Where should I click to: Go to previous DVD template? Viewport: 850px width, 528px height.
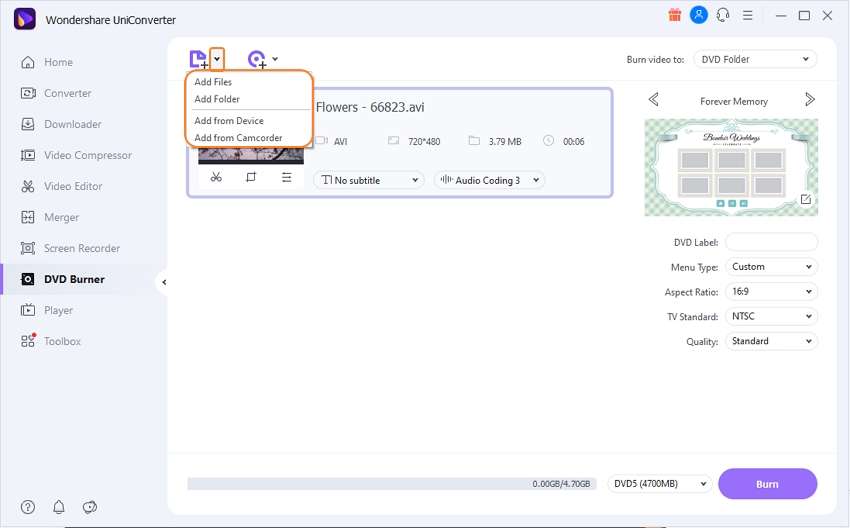(654, 100)
